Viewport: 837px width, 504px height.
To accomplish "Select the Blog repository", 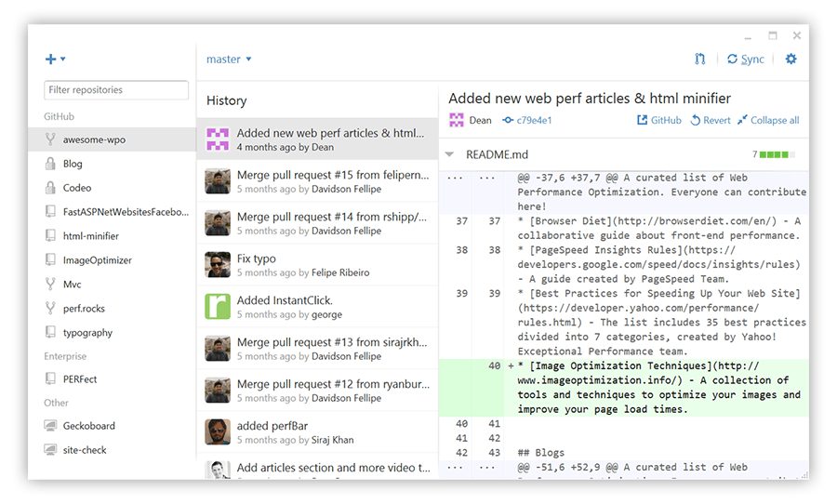I will (113, 164).
